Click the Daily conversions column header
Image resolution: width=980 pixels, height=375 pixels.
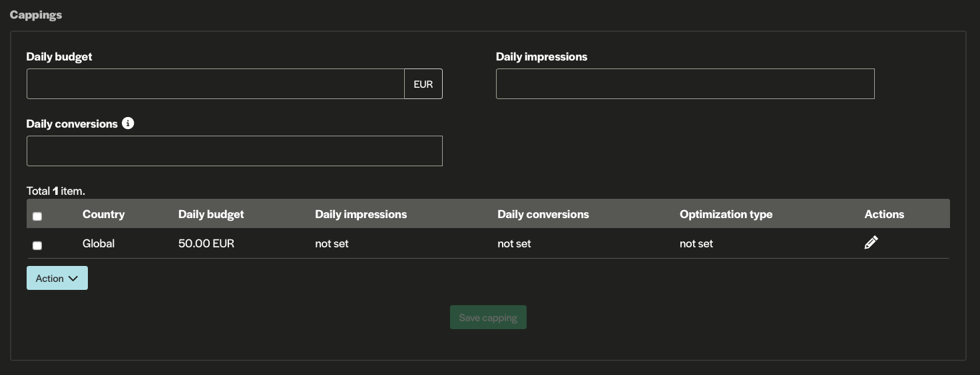(x=543, y=214)
